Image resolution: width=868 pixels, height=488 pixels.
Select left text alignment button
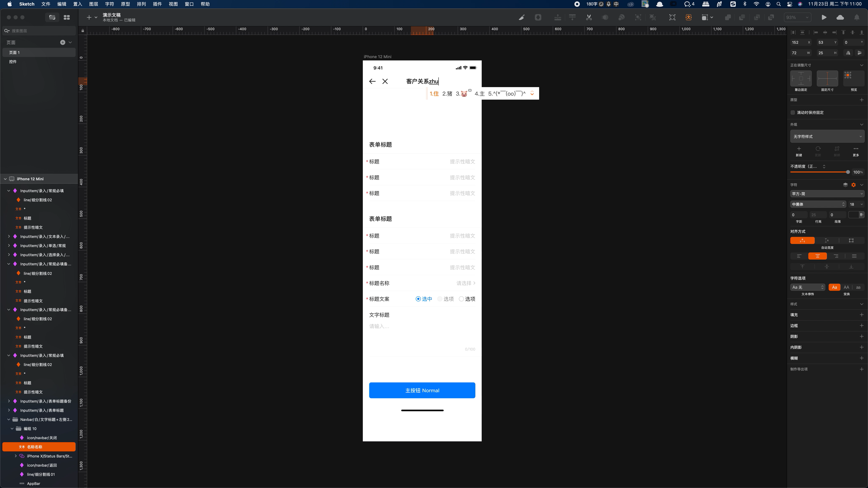click(x=799, y=256)
